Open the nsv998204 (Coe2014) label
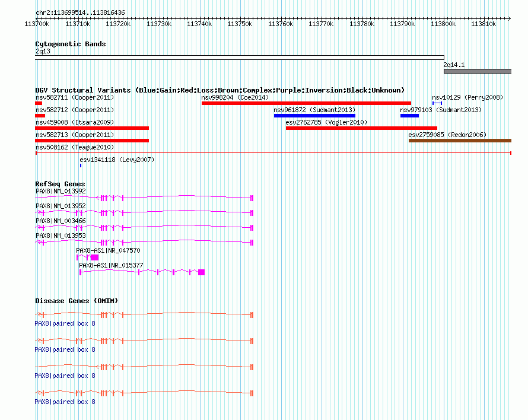 coord(235,97)
